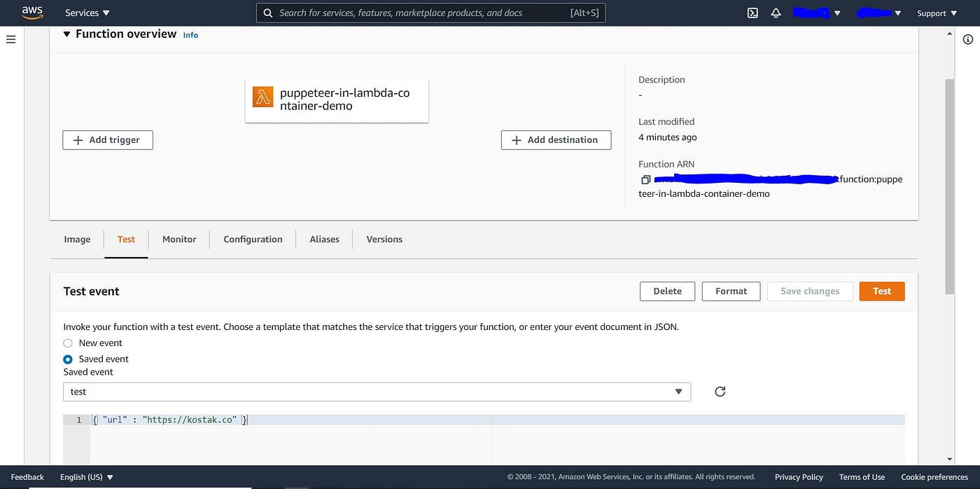Click the Add trigger button
Image resolution: width=980 pixels, height=489 pixels.
[x=108, y=140]
